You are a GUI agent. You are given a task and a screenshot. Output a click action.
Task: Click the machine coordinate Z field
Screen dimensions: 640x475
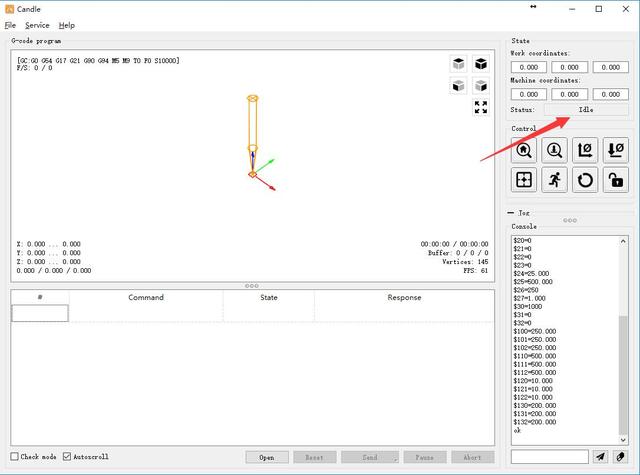point(611,94)
